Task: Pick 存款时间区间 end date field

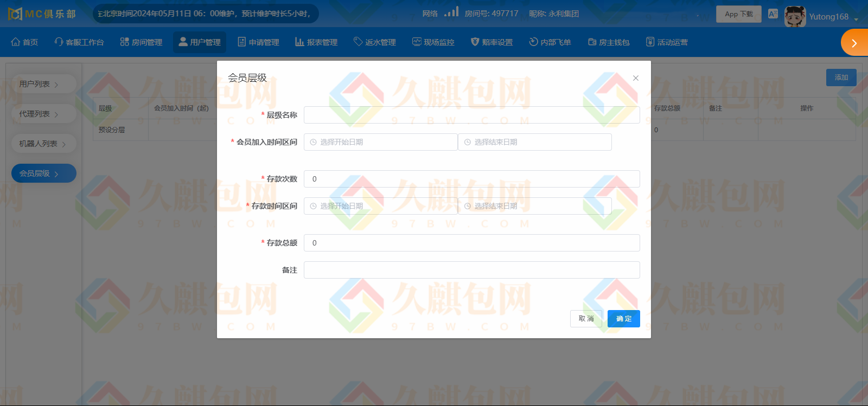Action: coord(535,206)
